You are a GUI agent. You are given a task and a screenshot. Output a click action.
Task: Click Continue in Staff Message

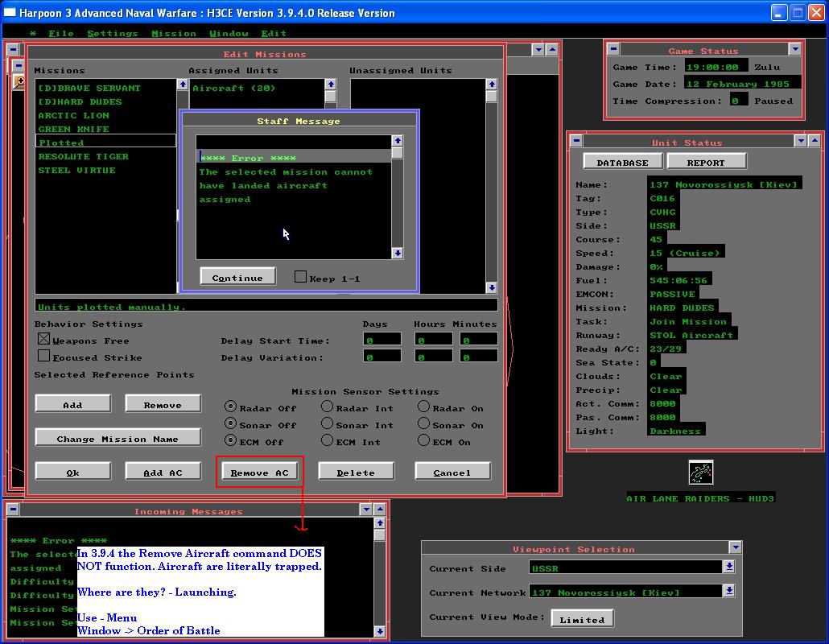tap(238, 277)
